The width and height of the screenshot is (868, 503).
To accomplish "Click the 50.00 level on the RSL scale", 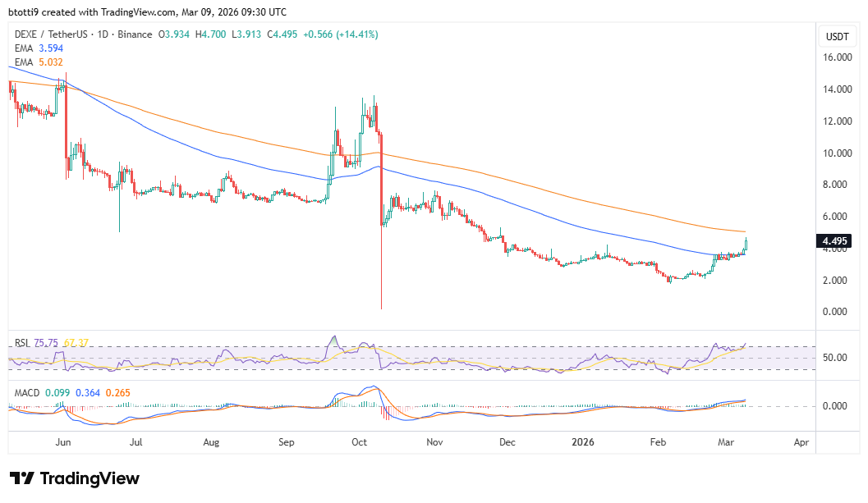I will pos(836,357).
